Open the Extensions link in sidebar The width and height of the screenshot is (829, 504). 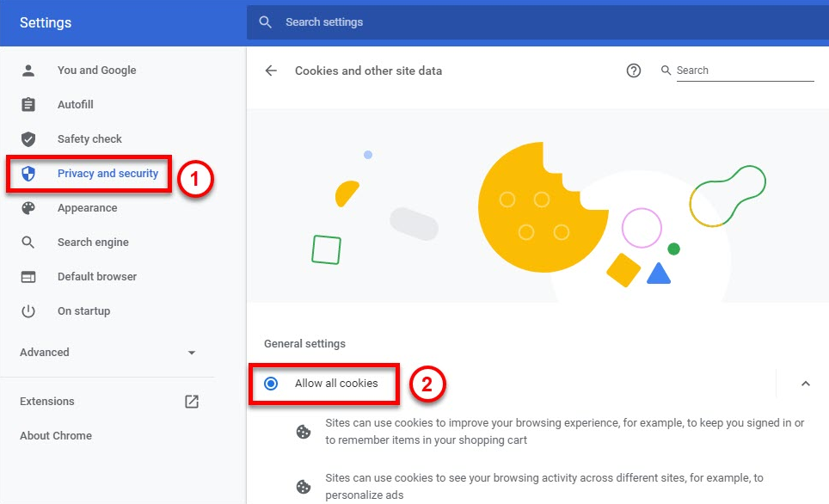(47, 402)
